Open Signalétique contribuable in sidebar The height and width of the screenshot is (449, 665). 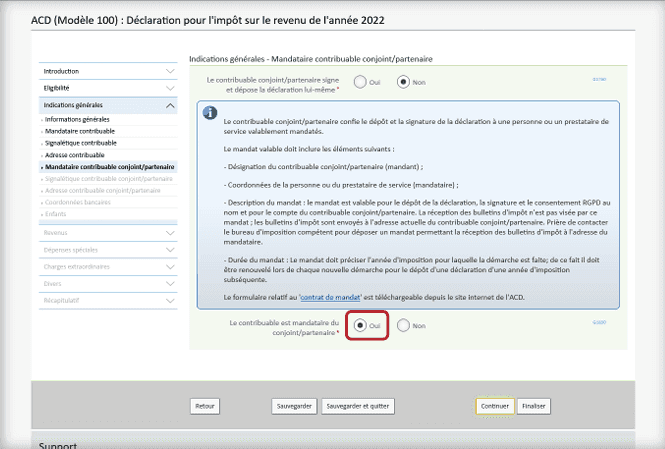click(x=81, y=143)
